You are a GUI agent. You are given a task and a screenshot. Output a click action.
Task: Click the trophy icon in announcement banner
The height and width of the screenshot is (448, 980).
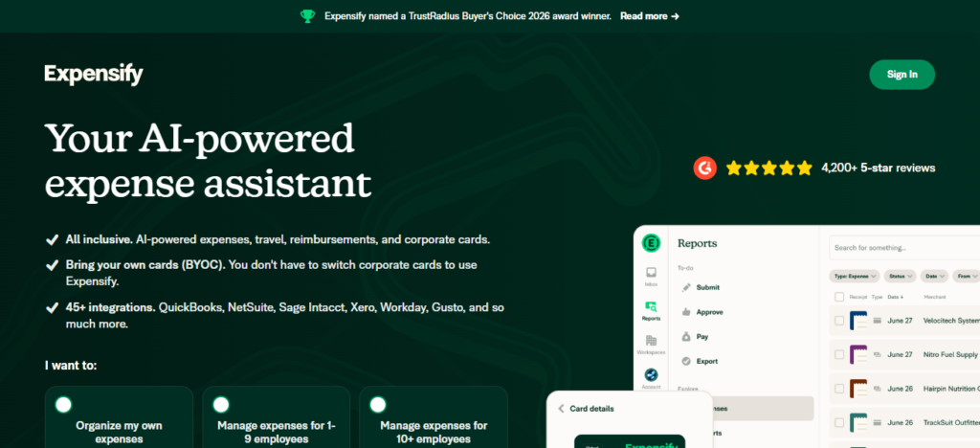pyautogui.click(x=307, y=16)
